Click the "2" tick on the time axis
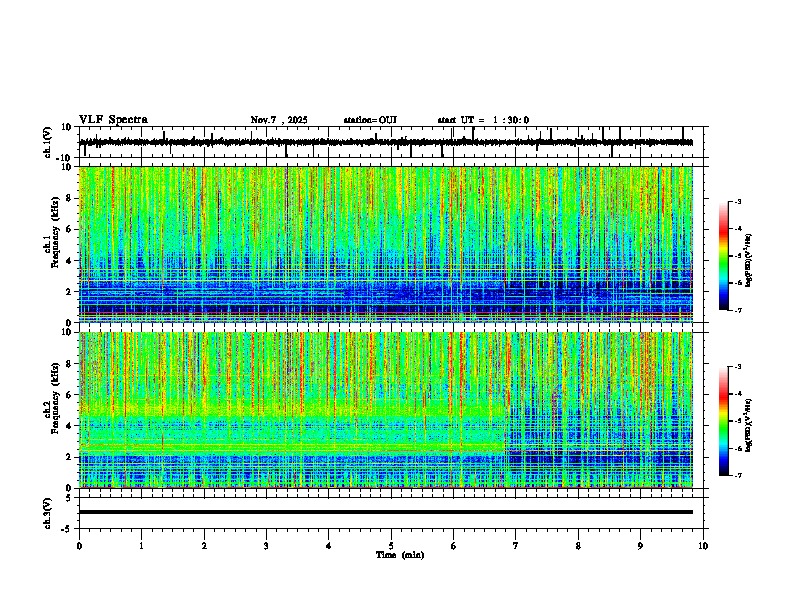 click(204, 546)
